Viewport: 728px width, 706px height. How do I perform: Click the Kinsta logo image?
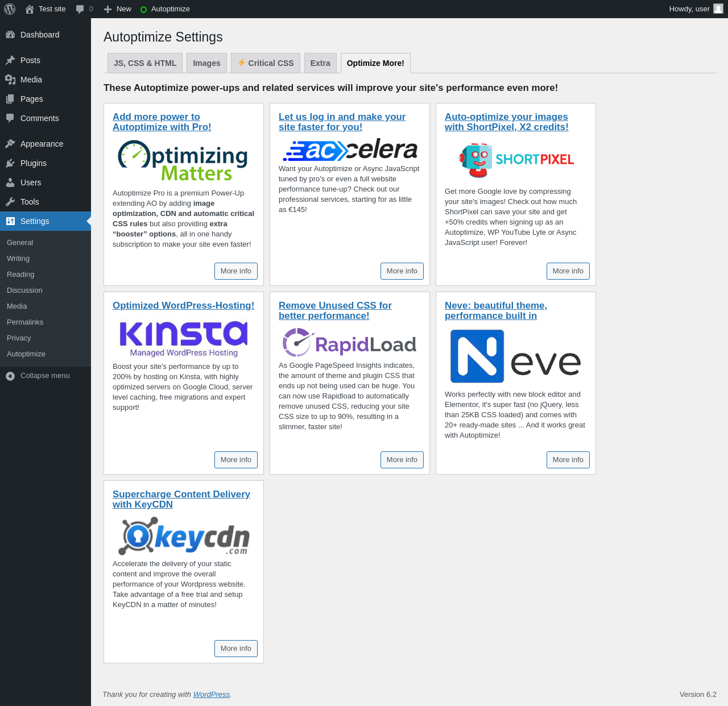(184, 339)
